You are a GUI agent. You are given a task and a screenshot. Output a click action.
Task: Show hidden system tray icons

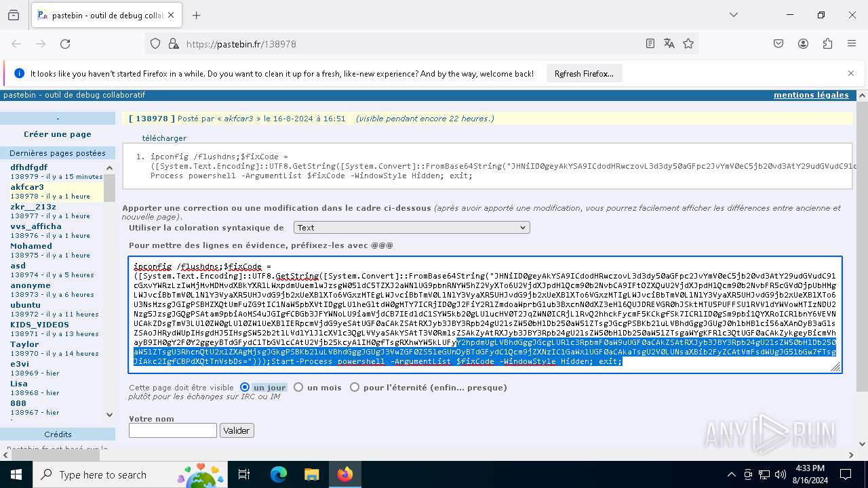[732, 474]
